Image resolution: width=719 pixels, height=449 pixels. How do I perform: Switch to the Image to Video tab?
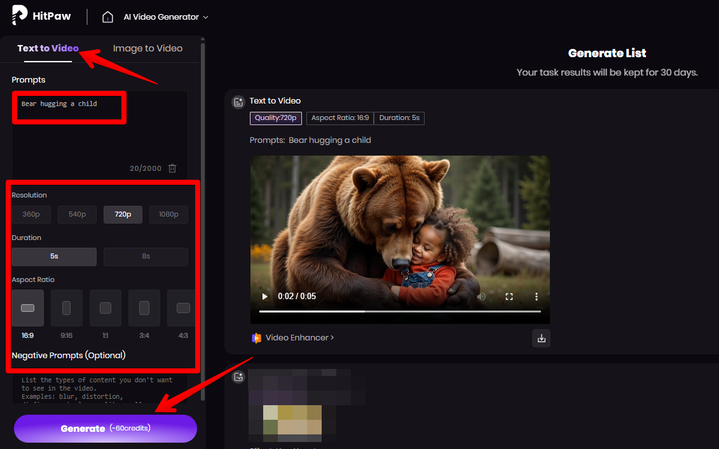pos(147,48)
